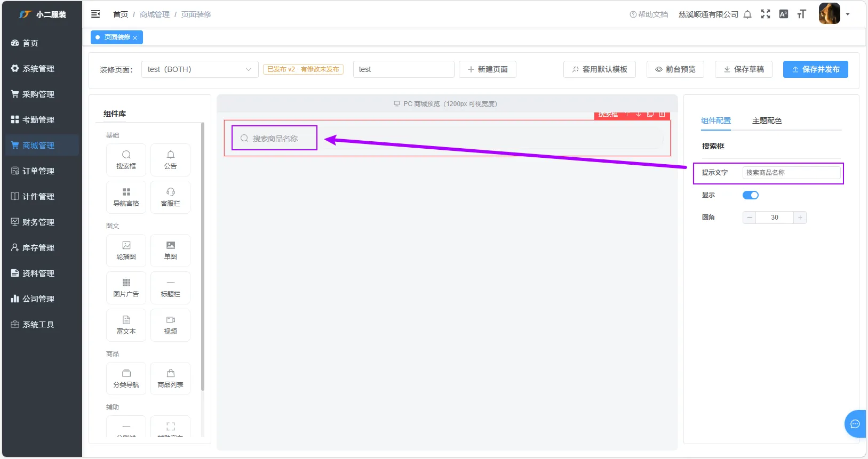Image resolution: width=868 pixels, height=459 pixels.
Task: Open 商城管理 in the sidebar
Action: (x=42, y=145)
